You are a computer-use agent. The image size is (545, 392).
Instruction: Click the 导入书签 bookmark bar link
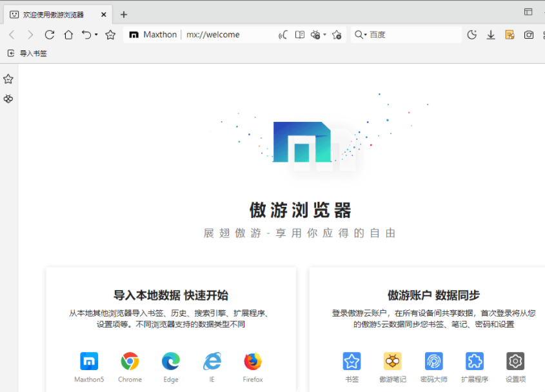click(28, 54)
